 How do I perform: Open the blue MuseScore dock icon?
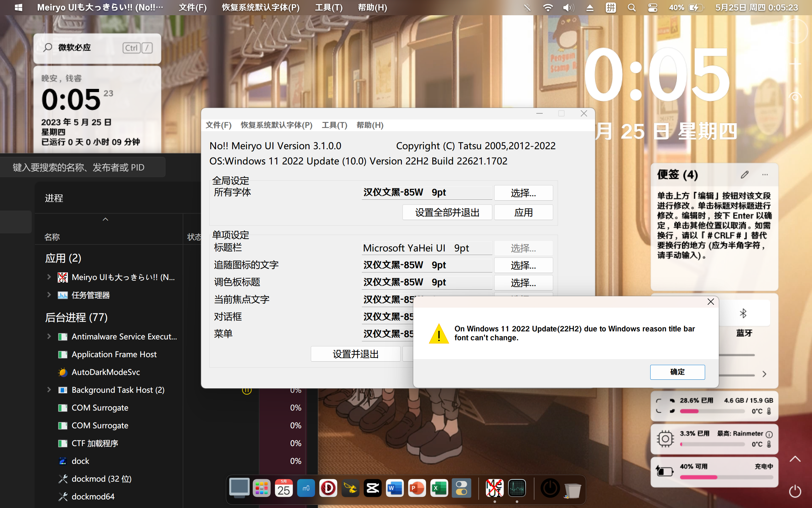point(306,488)
